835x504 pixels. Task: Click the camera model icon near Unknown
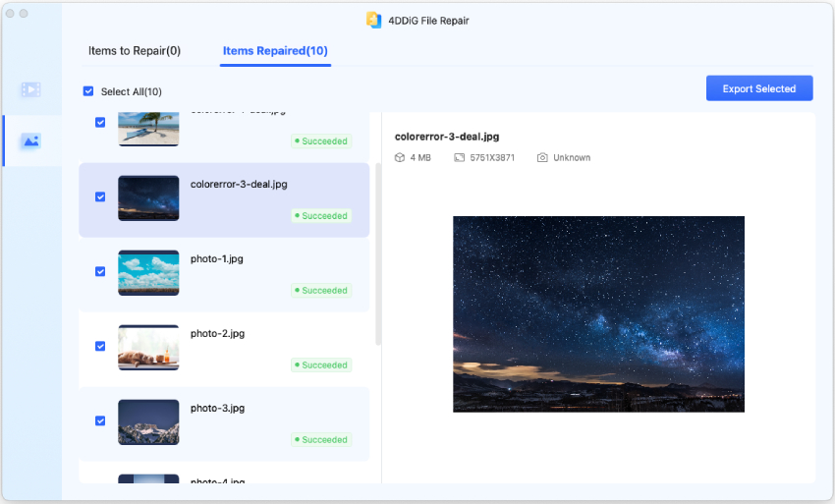point(542,158)
